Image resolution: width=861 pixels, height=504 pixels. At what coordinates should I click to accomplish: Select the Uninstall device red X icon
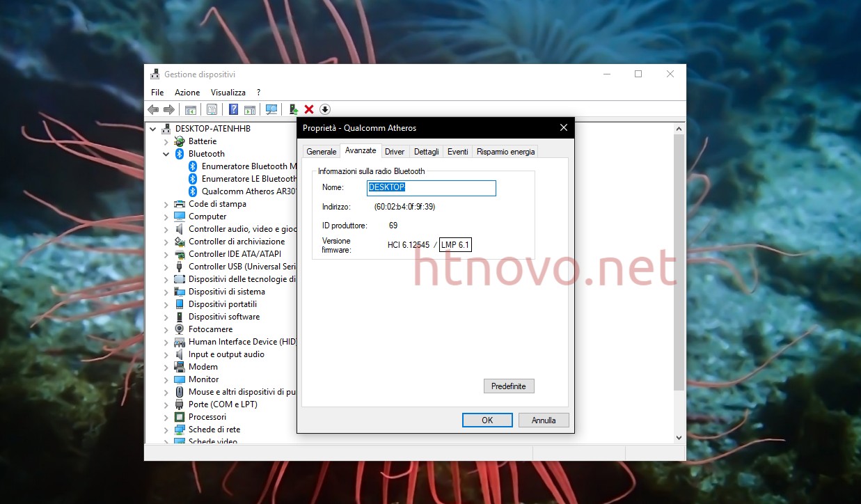[x=309, y=109]
